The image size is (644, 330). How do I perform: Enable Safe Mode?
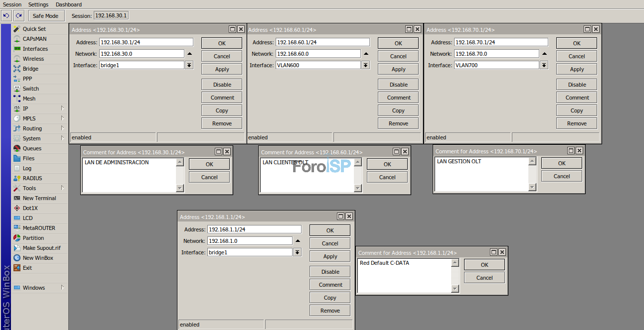tap(46, 15)
